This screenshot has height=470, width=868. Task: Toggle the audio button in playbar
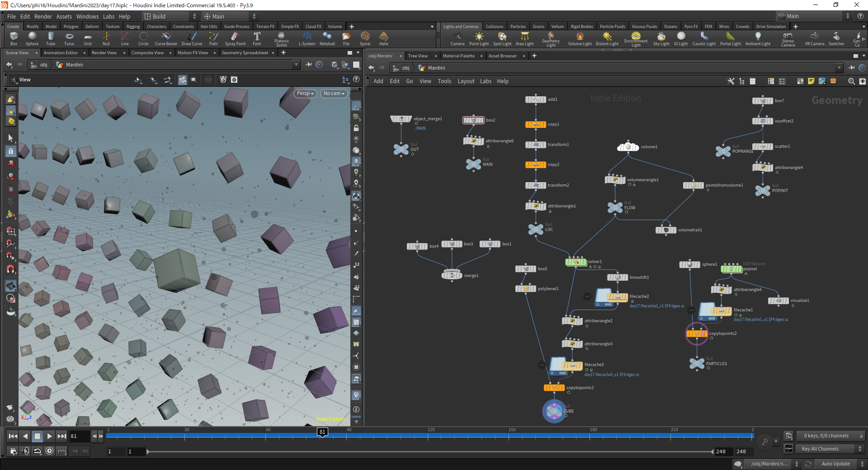(25, 451)
